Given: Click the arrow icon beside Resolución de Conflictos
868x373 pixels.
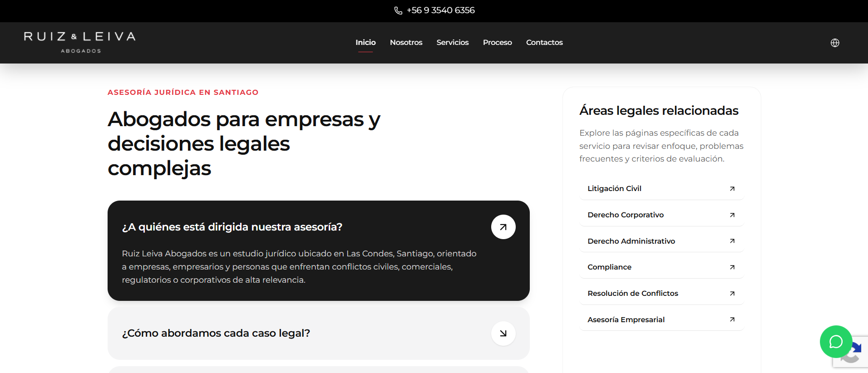Looking at the screenshot, I should click(732, 294).
